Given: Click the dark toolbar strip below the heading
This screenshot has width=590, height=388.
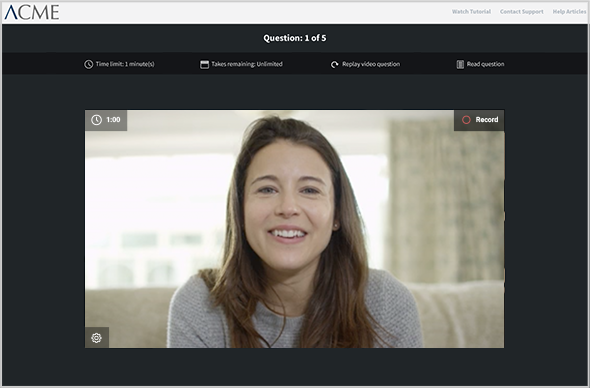Looking at the screenshot, I should click(295, 64).
